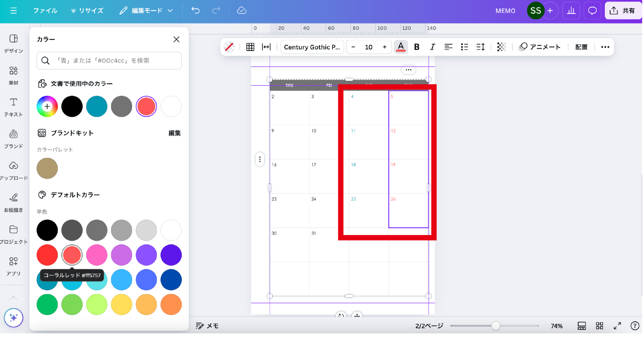The width and height of the screenshot is (644, 338).
Task: Open the テキスト tab in sidebar
Action: (x=13, y=107)
